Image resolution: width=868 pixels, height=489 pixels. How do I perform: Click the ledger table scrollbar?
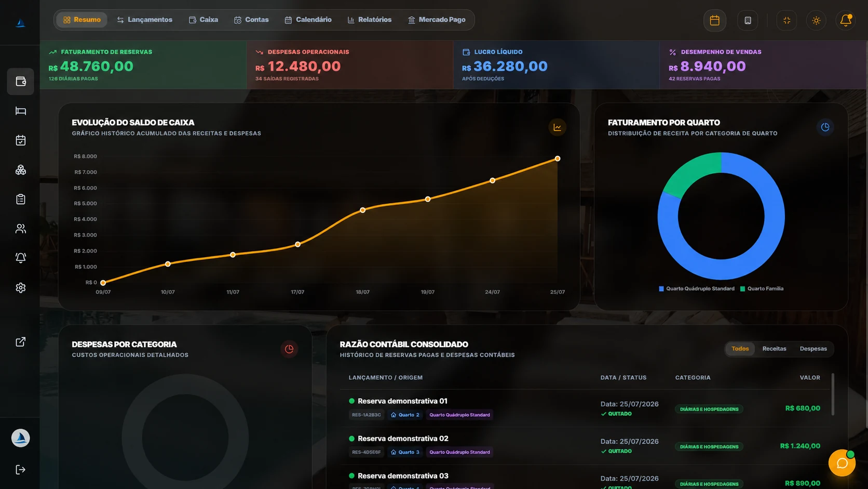[x=833, y=394]
